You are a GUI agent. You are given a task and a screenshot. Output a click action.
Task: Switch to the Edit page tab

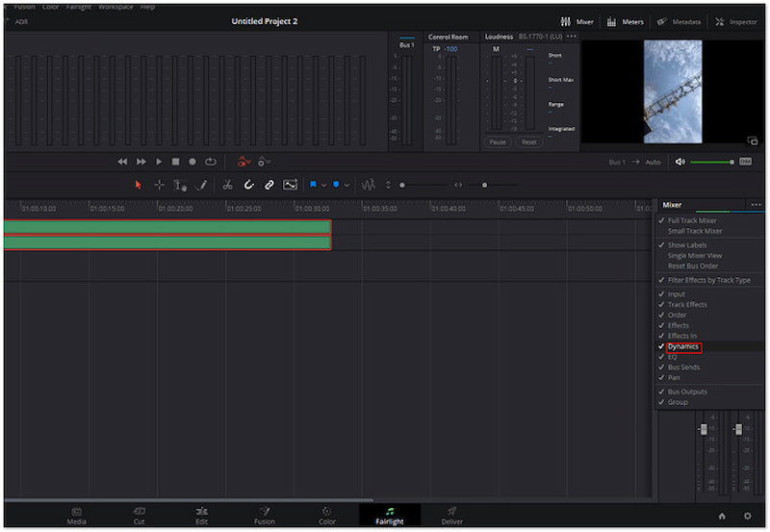click(201, 516)
